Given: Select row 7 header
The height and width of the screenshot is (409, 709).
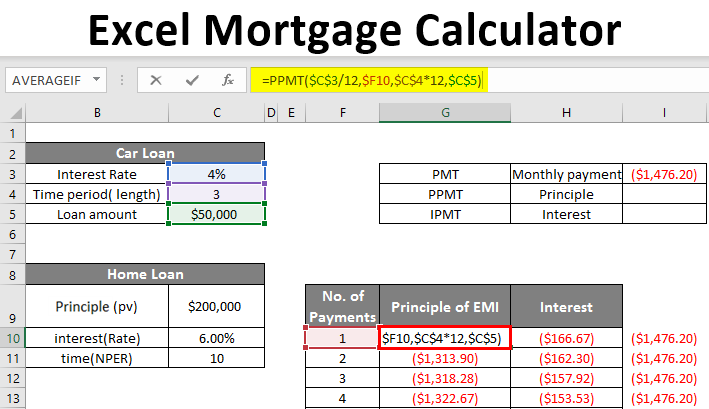Looking at the screenshot, I should click(13, 254).
